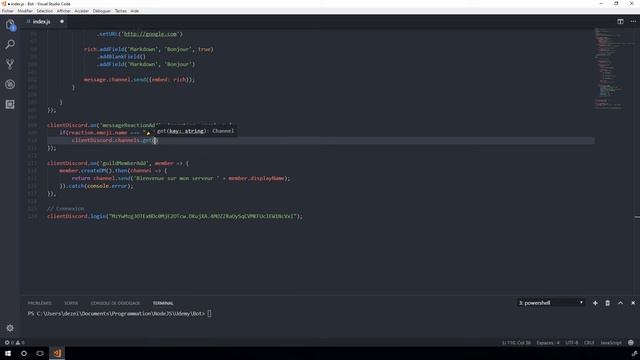Viewport: 640px width, 360px height.
Task: Switch to the PROBLÈMES panel tab
Action: pyautogui.click(x=40, y=303)
